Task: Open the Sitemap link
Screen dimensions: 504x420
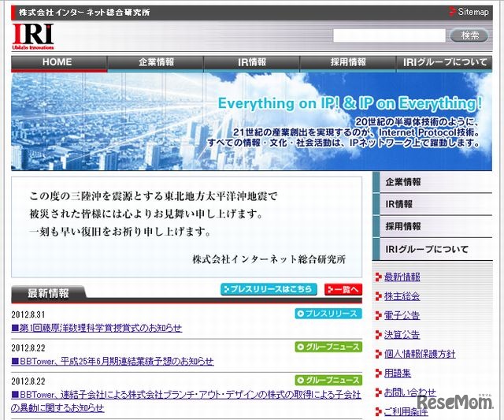Action: (473, 12)
